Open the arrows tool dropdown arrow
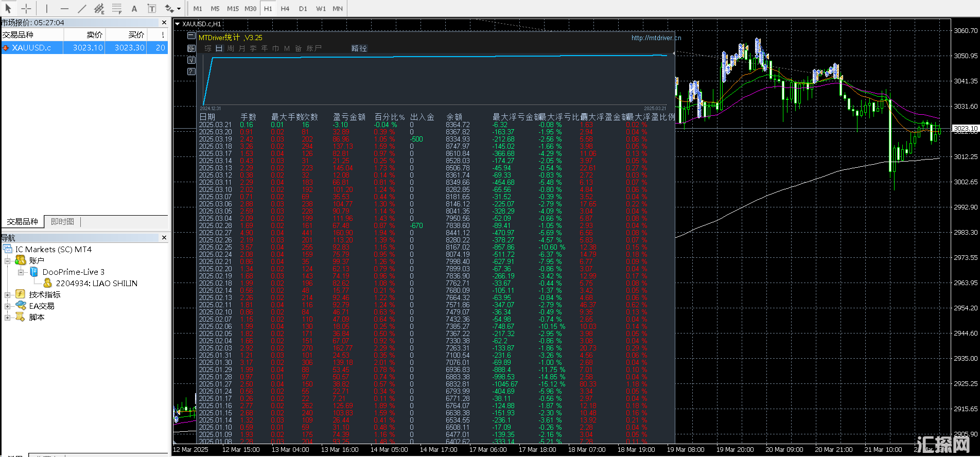The width and height of the screenshot is (980, 457). [x=179, y=9]
